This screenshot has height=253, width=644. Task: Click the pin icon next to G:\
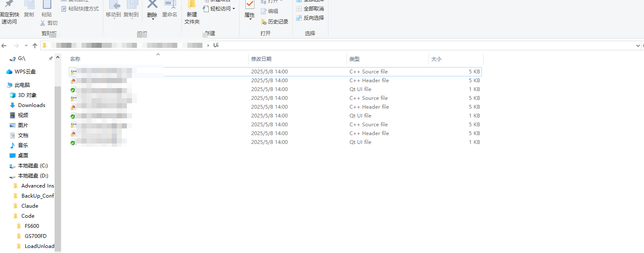click(x=51, y=58)
